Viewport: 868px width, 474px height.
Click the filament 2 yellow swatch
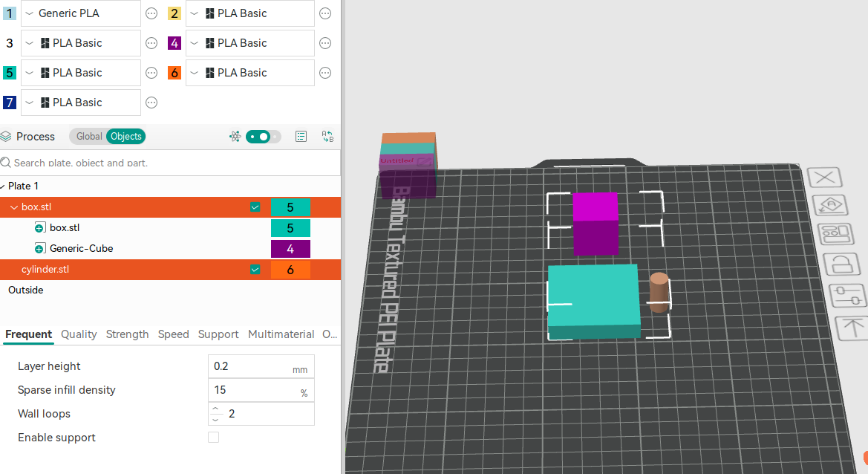coord(174,13)
